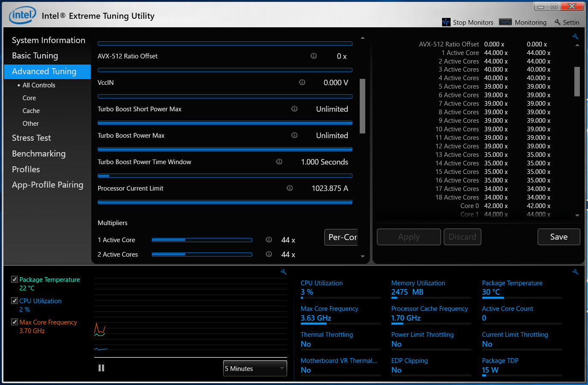Open the 5 Minutes time range dropdown
This screenshot has width=588, height=385.
255,368
